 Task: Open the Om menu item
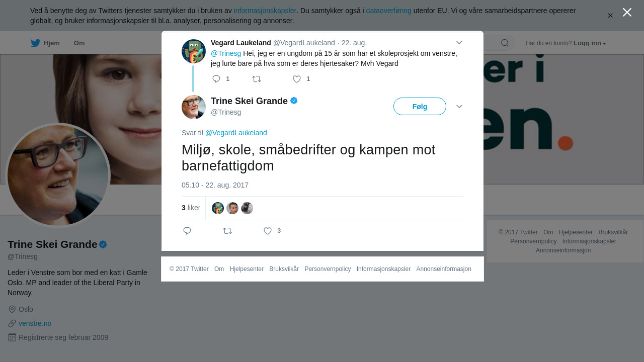(x=79, y=43)
